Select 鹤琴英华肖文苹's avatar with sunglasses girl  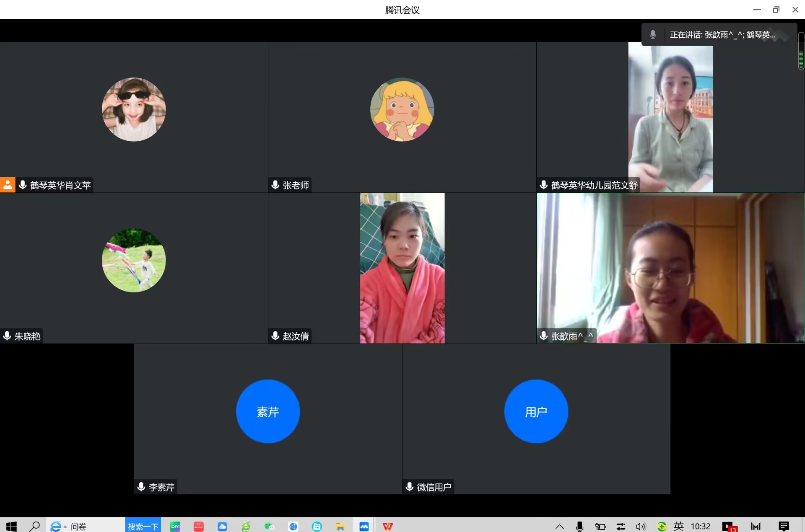134,109
